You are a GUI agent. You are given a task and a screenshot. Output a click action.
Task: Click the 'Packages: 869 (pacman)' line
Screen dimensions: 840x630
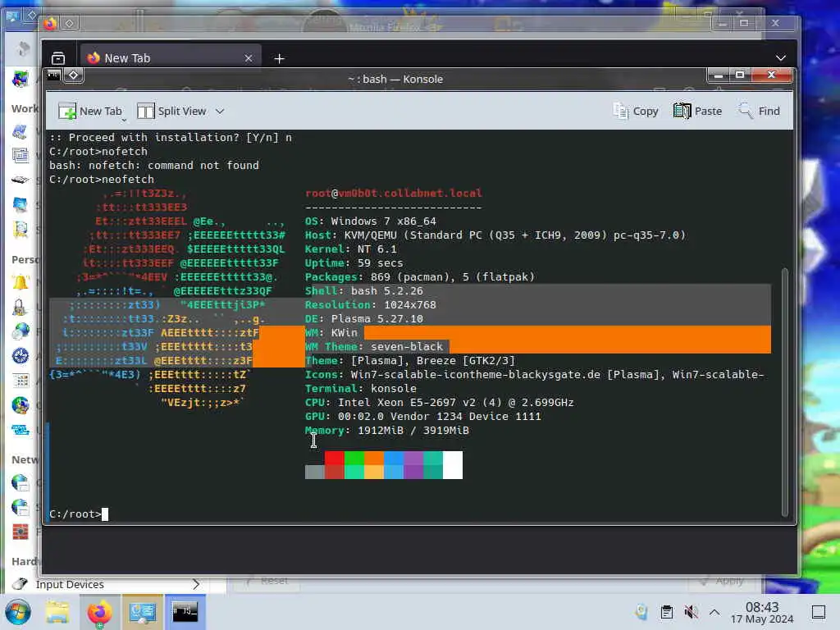tap(420, 277)
